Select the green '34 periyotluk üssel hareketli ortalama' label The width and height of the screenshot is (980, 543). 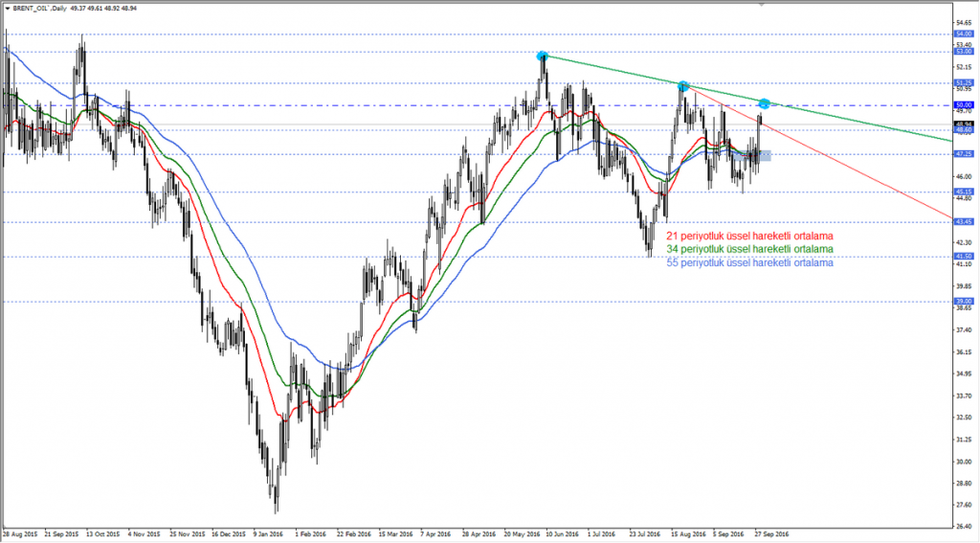click(x=749, y=249)
